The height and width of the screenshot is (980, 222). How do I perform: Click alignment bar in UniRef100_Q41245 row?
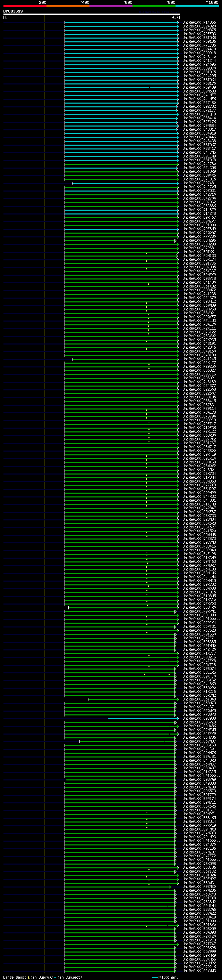(125, 359)
